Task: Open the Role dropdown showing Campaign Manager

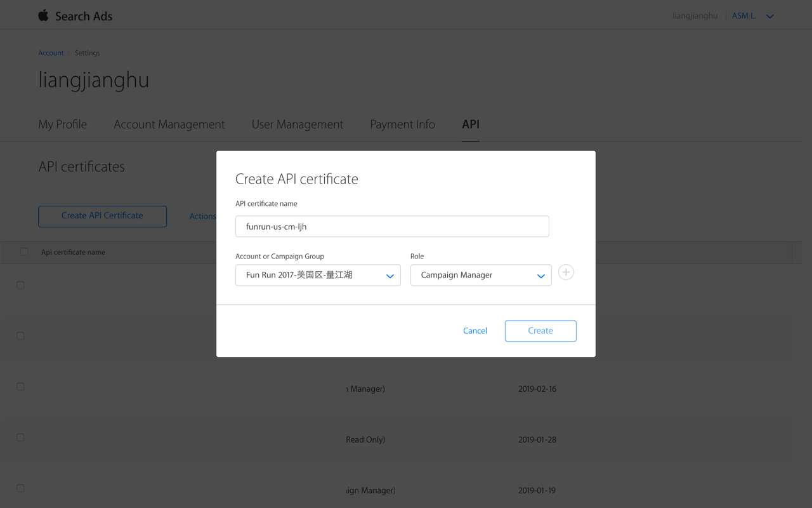Action: click(480, 275)
